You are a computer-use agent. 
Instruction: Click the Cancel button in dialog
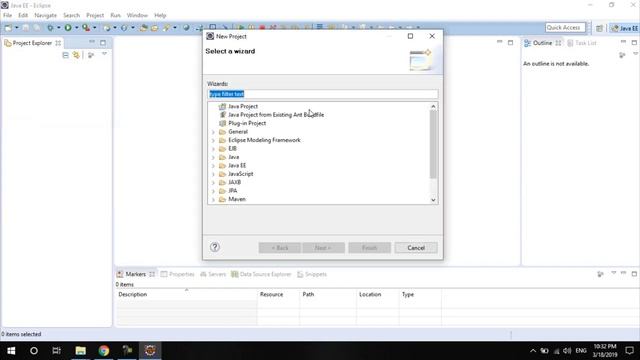tap(416, 248)
